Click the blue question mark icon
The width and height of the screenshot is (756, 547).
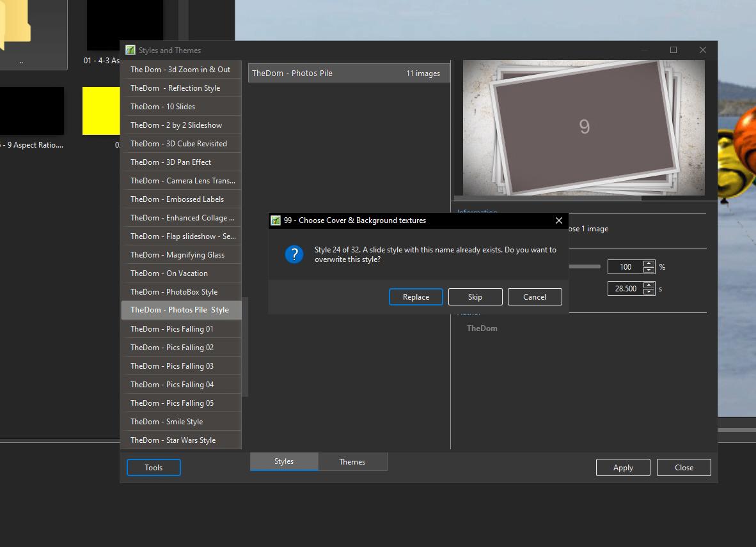[294, 254]
